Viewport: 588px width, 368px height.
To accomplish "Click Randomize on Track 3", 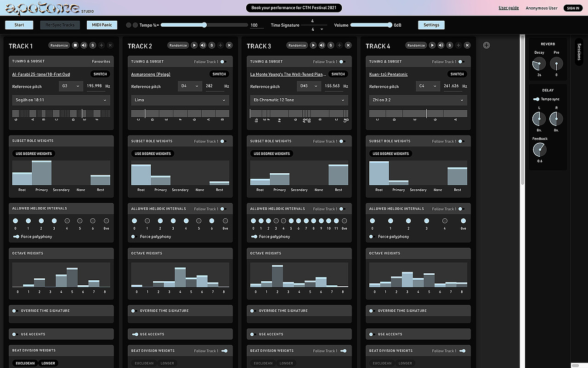I will 297,45.
